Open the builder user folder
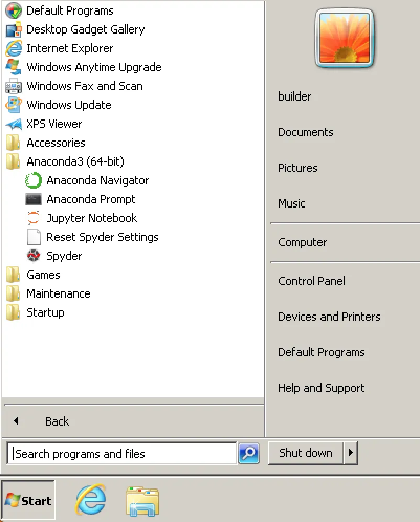 point(294,96)
